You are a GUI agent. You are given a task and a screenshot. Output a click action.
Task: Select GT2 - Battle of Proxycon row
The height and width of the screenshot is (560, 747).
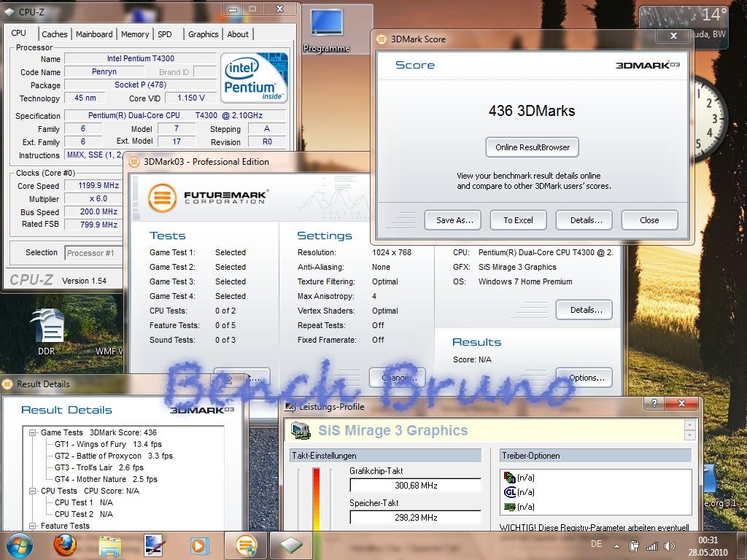(x=113, y=456)
